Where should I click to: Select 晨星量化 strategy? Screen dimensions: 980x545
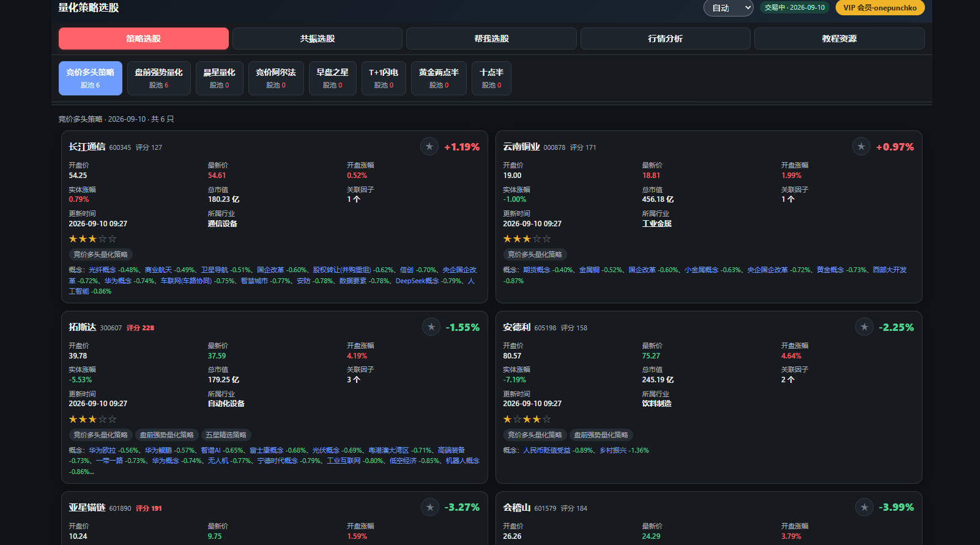point(220,78)
